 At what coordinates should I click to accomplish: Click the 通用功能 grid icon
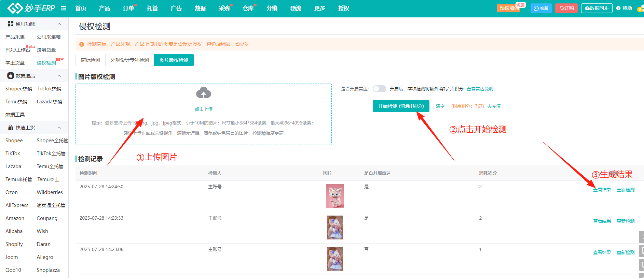[x=11, y=24]
